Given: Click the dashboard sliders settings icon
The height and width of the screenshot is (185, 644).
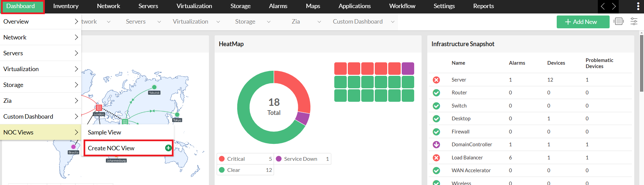Looking at the screenshot, I should [x=634, y=22].
